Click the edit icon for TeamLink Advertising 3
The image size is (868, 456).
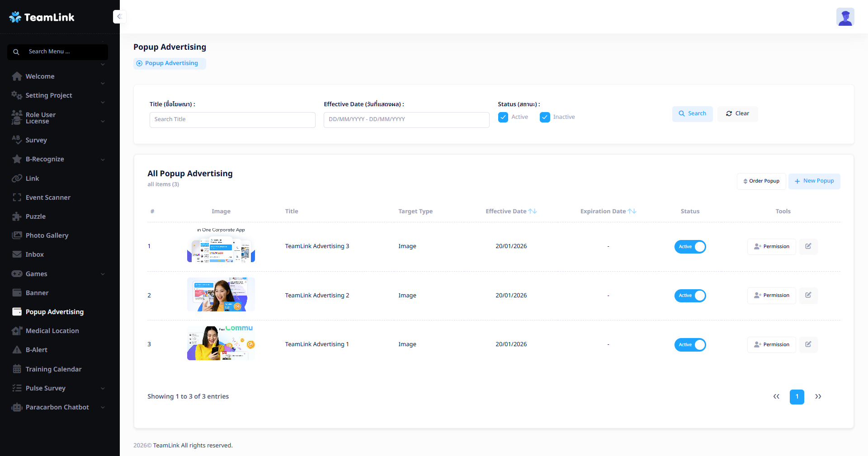(x=808, y=246)
